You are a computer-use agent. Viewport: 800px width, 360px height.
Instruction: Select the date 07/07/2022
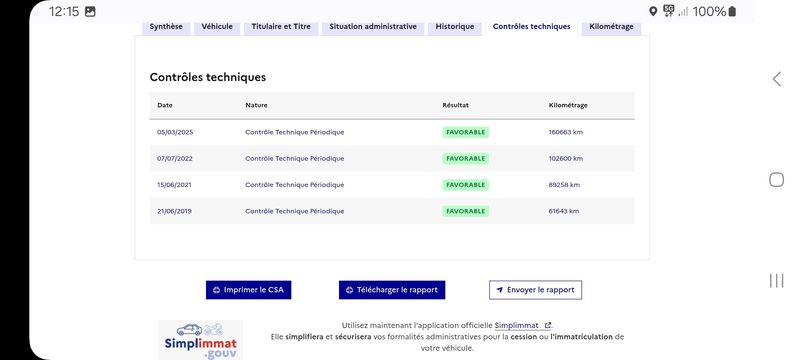click(x=175, y=159)
